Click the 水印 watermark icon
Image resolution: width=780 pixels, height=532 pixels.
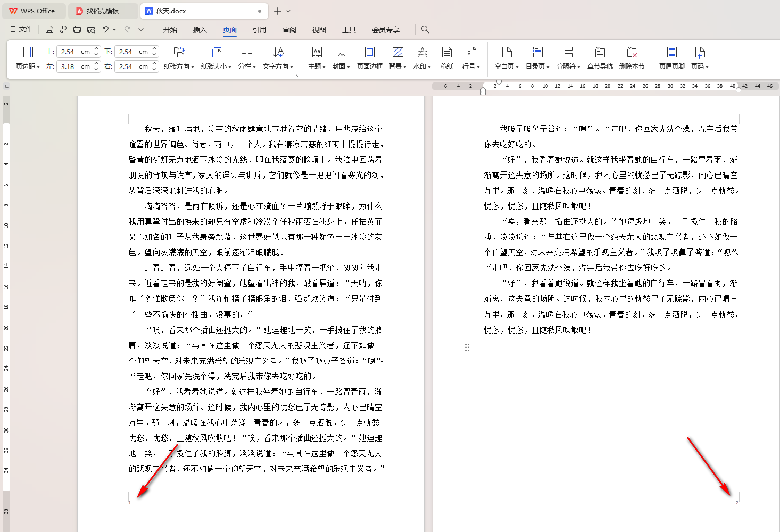[x=422, y=52]
